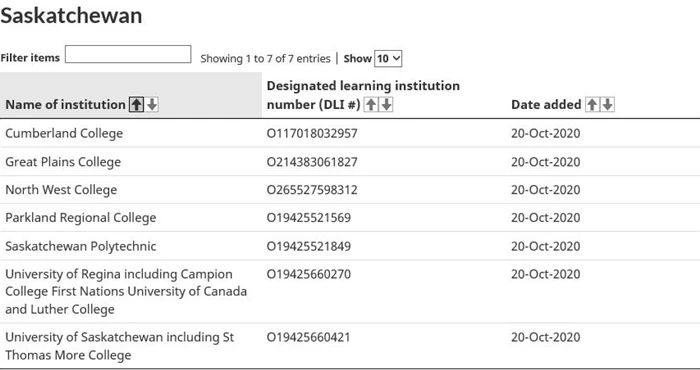The height and width of the screenshot is (370, 700).
Task: Select the Cumberland College row
Action: pos(350,133)
